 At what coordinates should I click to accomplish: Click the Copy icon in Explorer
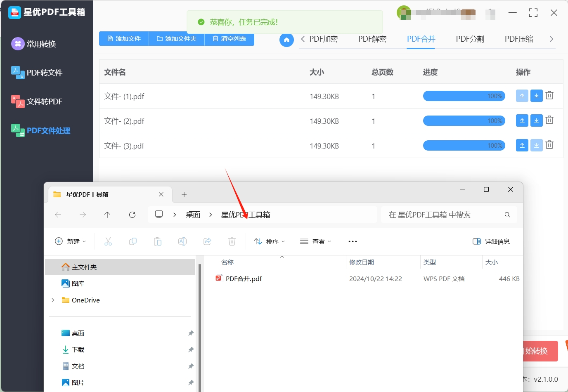coord(133,241)
